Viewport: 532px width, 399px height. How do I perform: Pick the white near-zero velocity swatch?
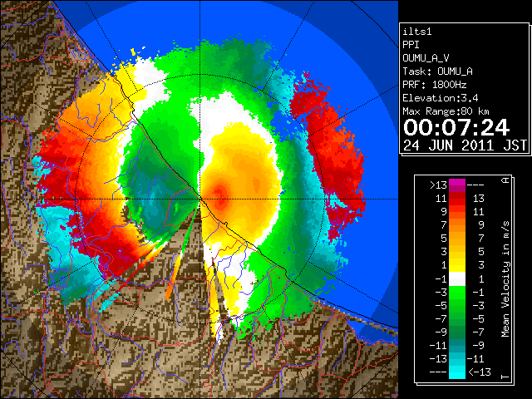tap(457, 279)
